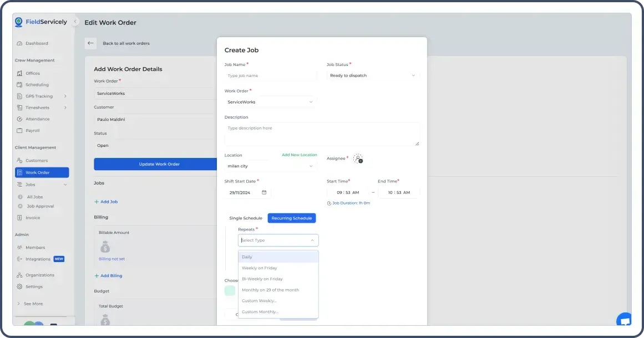Image resolution: width=644 pixels, height=338 pixels.
Task: Choose Monthly on 29 of the month option
Action: click(x=270, y=289)
